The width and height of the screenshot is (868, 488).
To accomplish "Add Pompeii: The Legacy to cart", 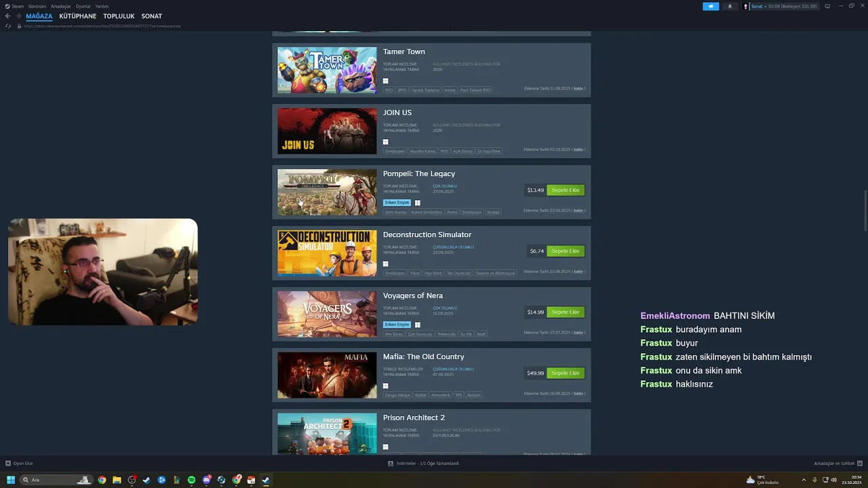I will pos(566,190).
